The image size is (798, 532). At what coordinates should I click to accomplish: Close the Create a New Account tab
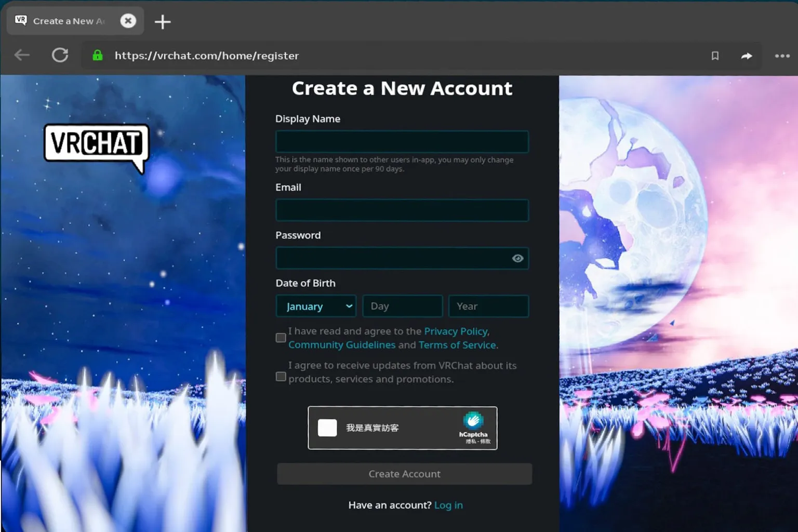tap(128, 21)
